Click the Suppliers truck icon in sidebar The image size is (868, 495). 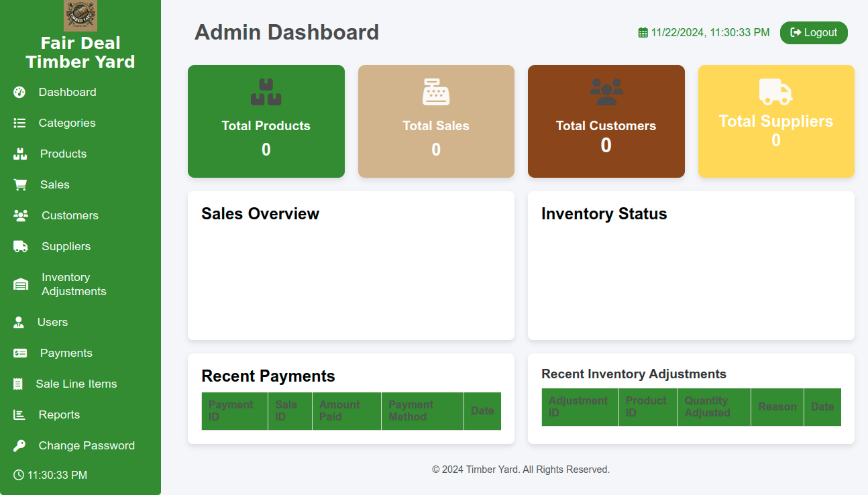(21, 246)
